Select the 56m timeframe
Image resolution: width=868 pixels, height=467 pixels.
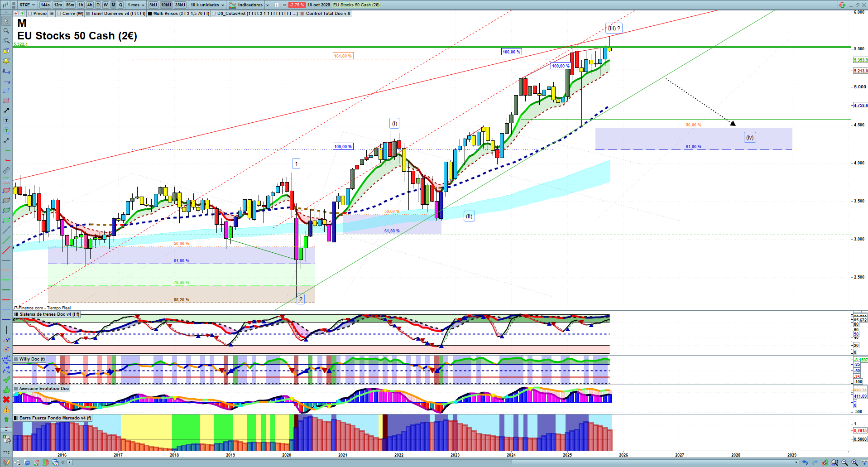click(x=70, y=5)
